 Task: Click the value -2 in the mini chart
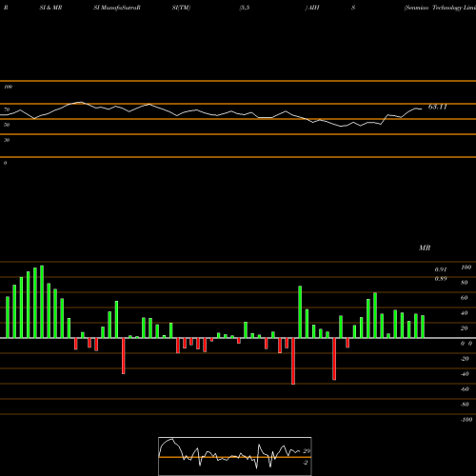pyautogui.click(x=306, y=463)
